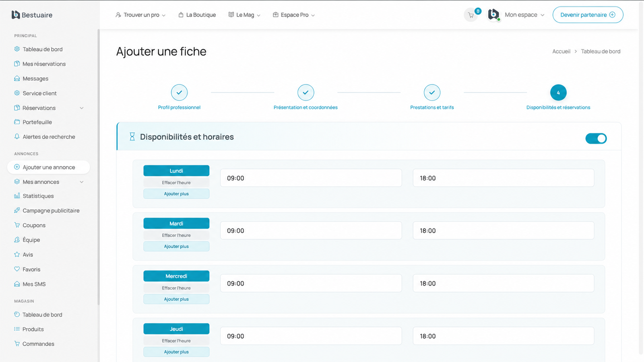
Task: Click the Campagne publicitaire rocket icon
Action: [17, 210]
